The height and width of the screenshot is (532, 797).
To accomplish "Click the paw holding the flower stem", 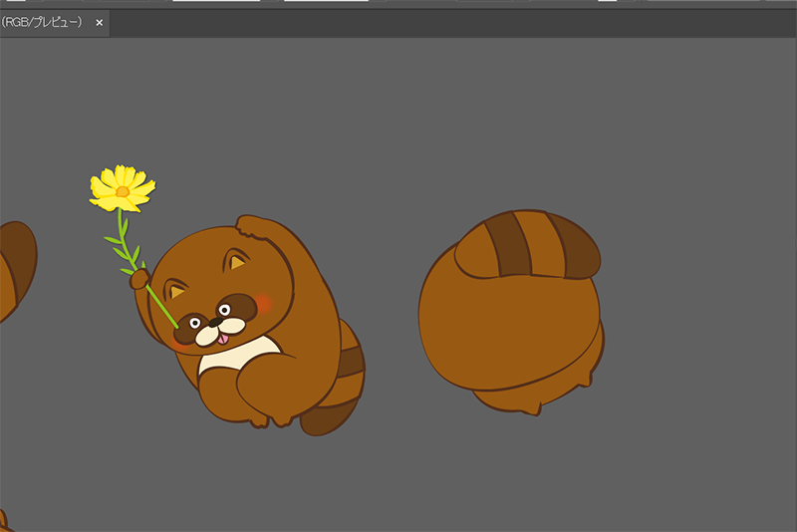I will (x=139, y=277).
